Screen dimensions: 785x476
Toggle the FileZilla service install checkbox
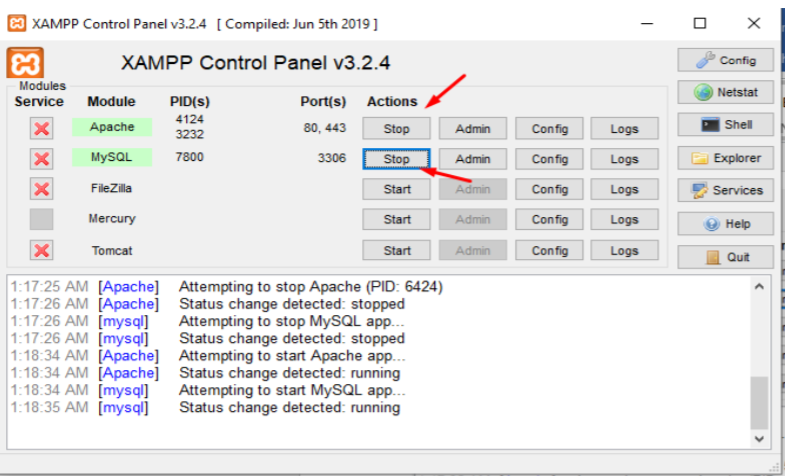(x=42, y=189)
